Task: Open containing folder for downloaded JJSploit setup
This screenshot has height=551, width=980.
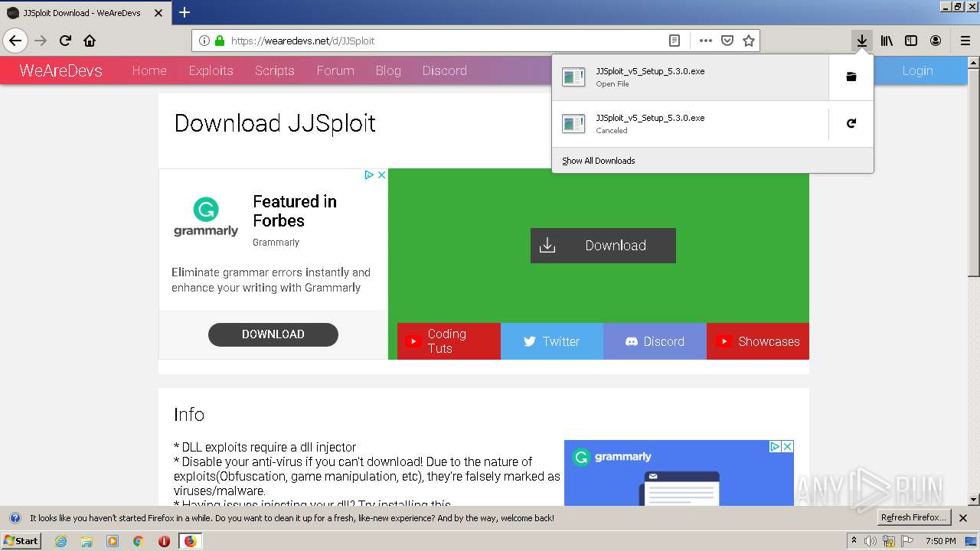Action: [x=851, y=77]
